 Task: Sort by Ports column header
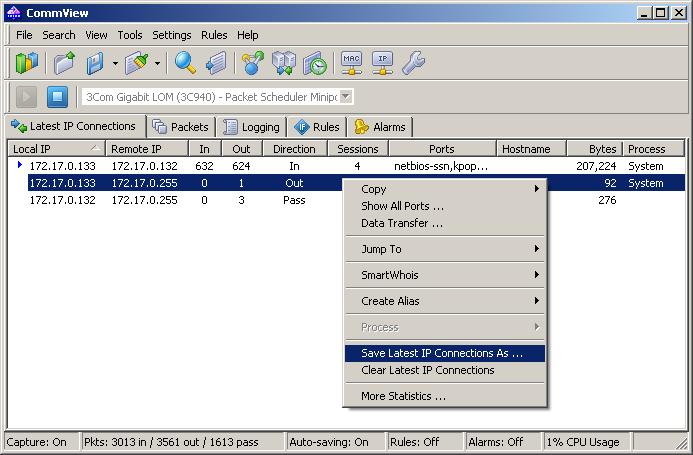pos(442,149)
